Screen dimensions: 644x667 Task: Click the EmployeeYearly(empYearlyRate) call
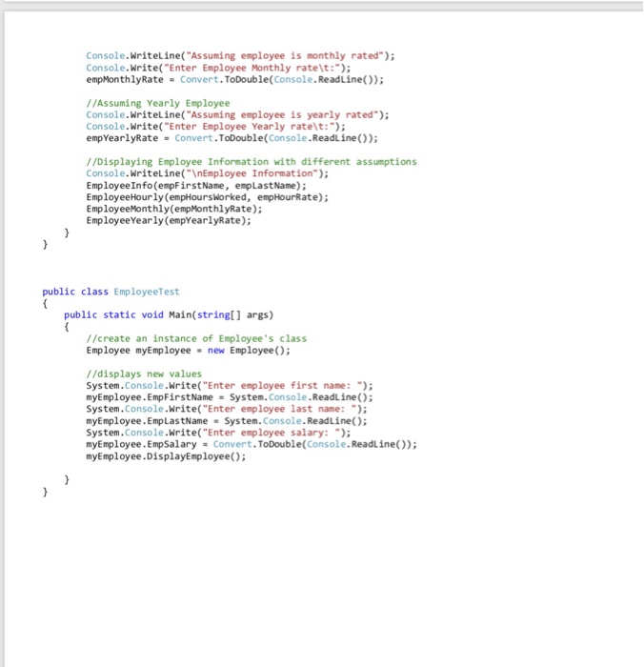169,220
